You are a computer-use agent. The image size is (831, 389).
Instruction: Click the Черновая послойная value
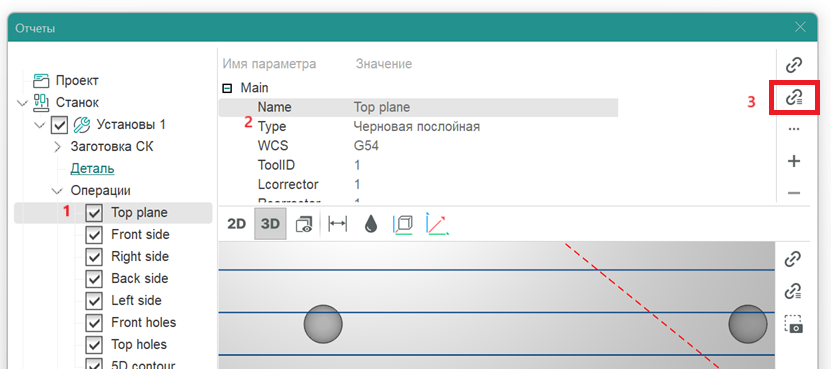[417, 127]
